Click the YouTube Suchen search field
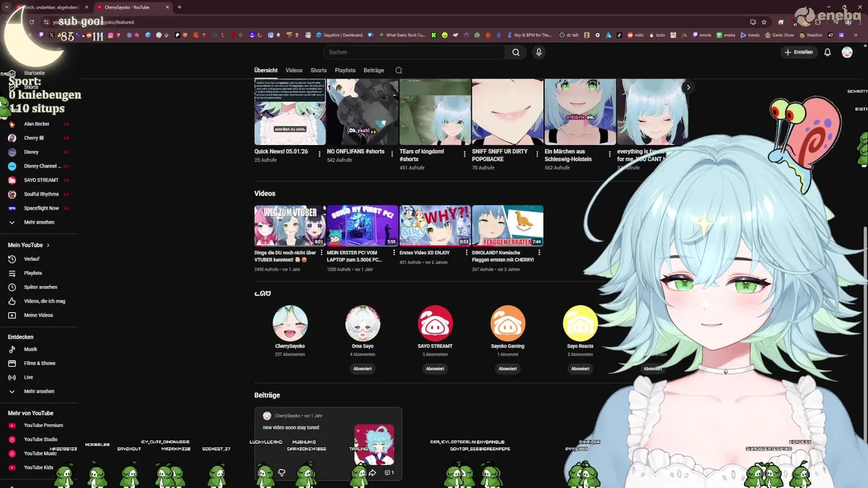The image size is (868, 488). [414, 52]
